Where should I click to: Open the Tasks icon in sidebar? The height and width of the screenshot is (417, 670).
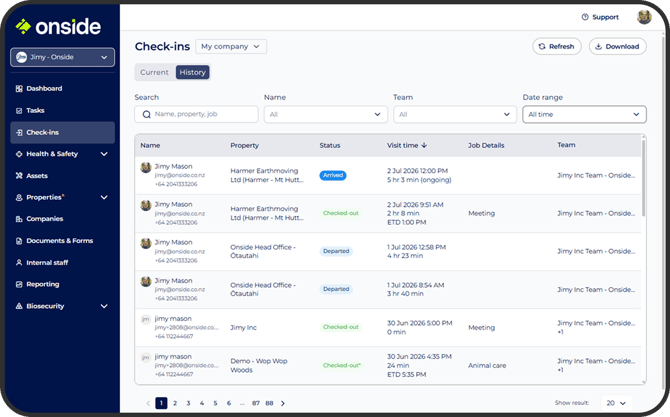click(19, 111)
